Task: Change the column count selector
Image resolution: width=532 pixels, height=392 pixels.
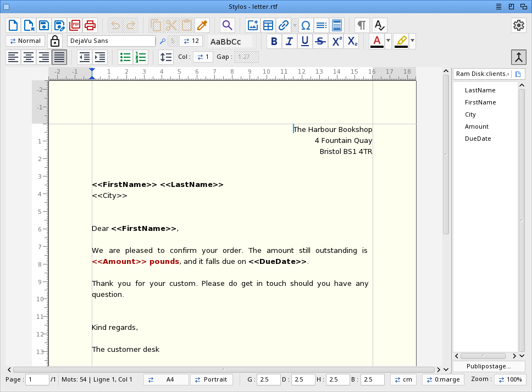Action: (x=203, y=57)
